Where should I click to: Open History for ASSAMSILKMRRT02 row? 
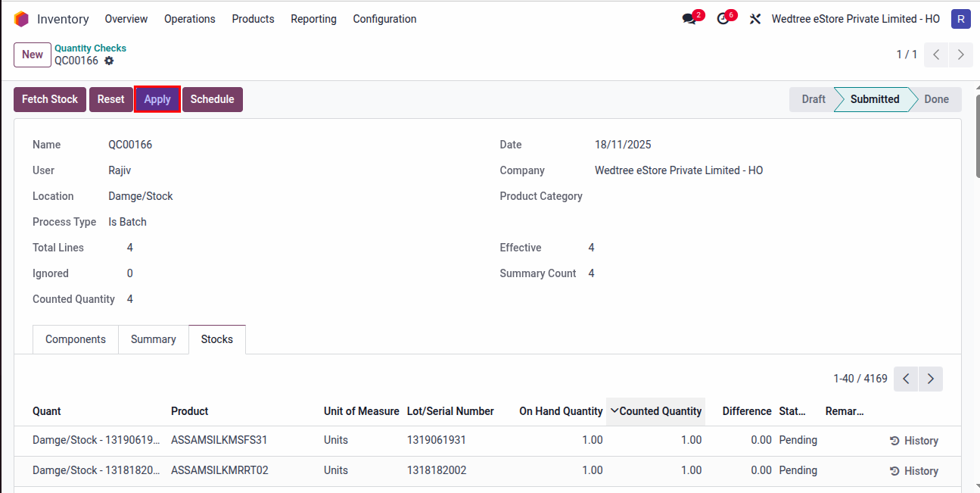point(913,471)
